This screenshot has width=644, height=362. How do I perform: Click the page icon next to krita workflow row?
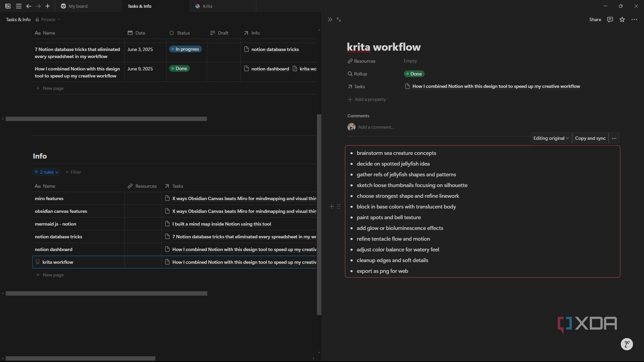pyautogui.click(x=38, y=262)
